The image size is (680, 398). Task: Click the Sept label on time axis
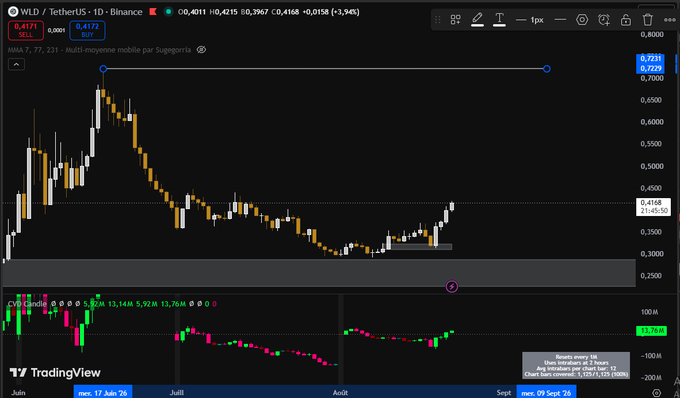point(504,393)
